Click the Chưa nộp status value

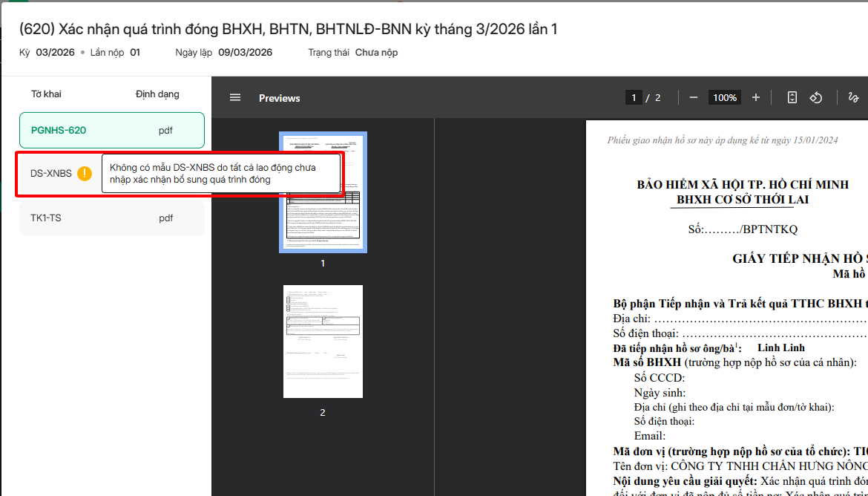pos(376,53)
